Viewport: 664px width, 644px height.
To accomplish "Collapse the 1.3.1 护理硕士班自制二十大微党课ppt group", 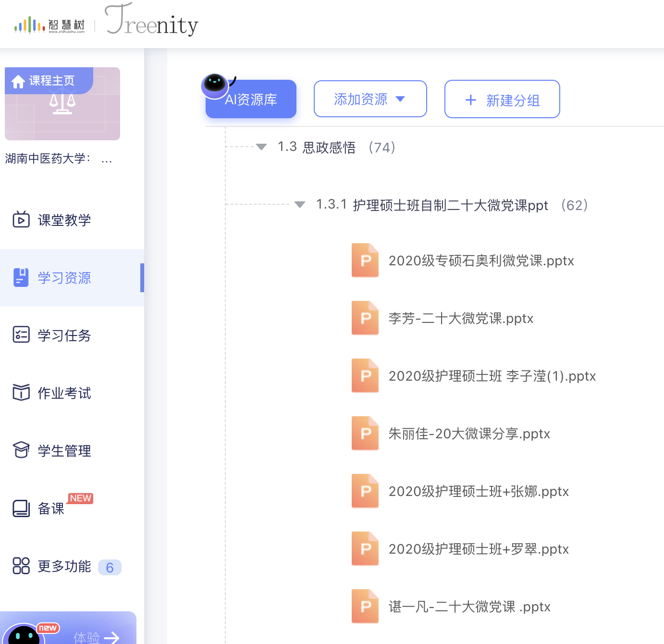I will 300,205.
